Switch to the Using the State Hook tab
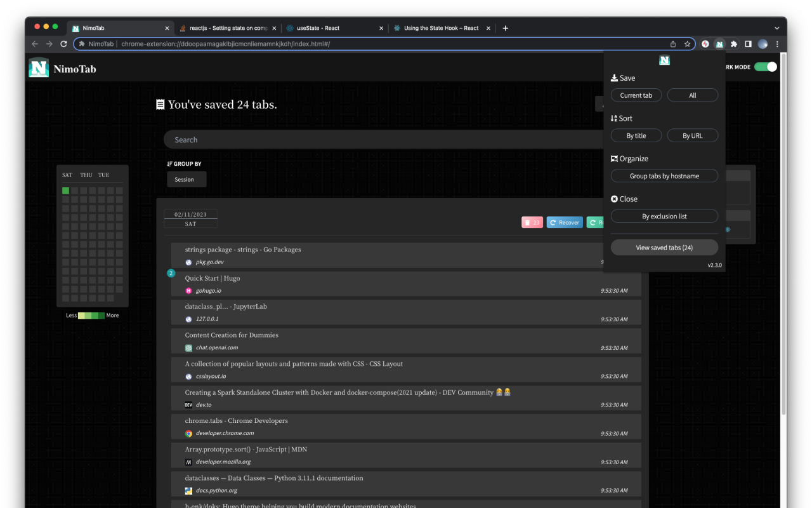 [x=441, y=28]
